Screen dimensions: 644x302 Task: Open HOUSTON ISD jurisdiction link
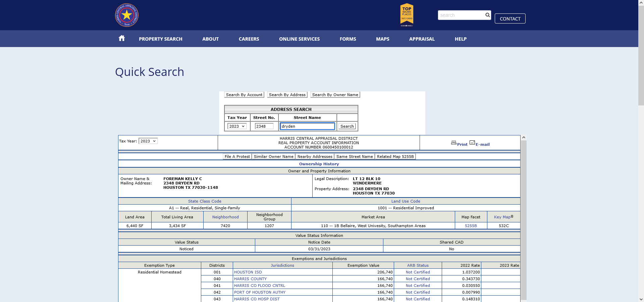[248, 272]
